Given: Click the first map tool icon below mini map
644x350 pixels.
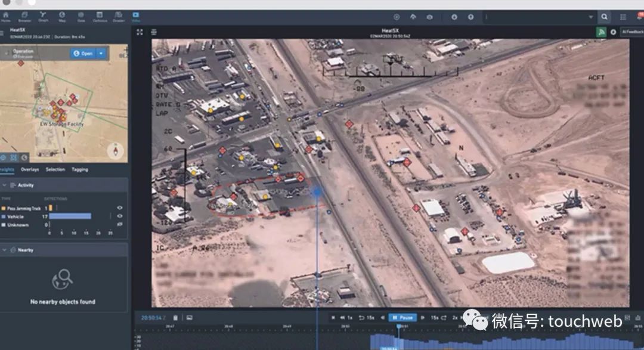Looking at the screenshot, I should click(3, 157).
